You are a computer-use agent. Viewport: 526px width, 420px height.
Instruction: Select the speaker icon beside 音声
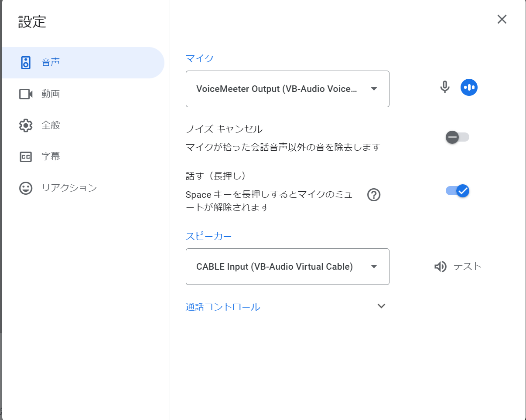tap(26, 62)
